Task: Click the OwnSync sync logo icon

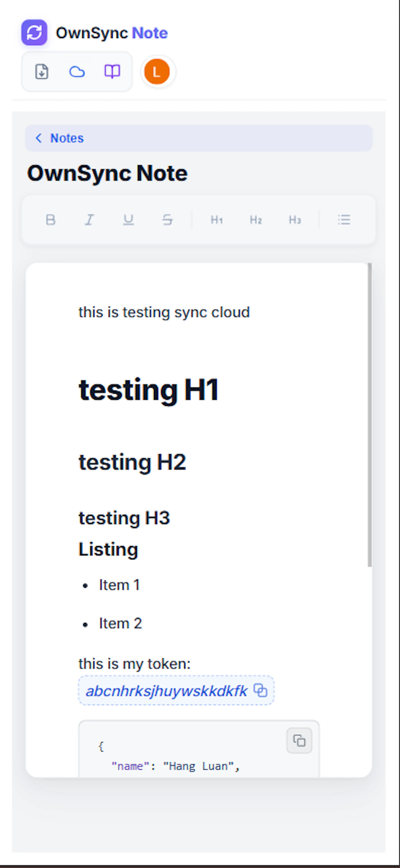Action: tap(34, 32)
